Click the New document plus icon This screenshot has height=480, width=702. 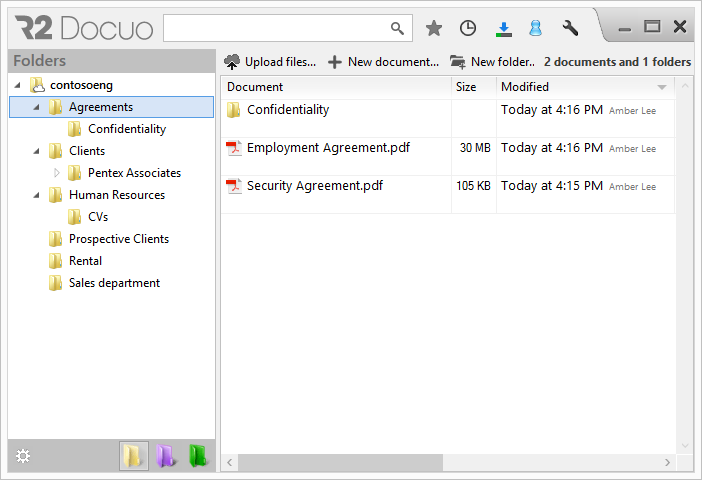coord(334,62)
